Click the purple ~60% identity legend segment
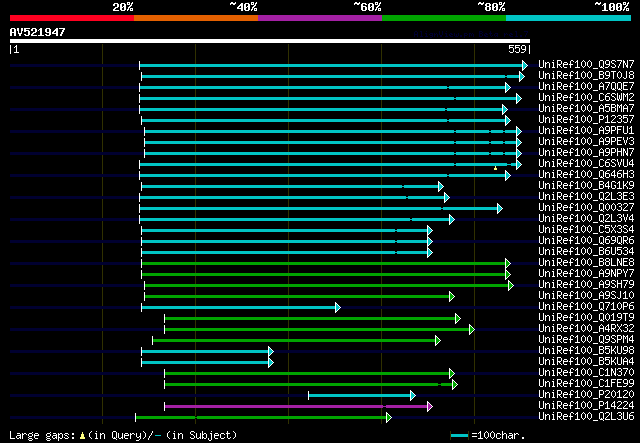This screenshot has width=640, height=443. click(x=320, y=18)
